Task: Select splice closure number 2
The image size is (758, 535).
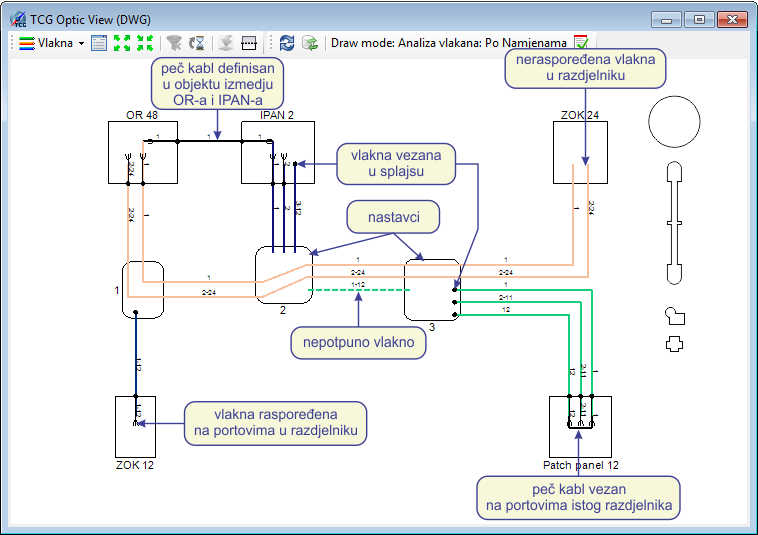Action: point(284,275)
